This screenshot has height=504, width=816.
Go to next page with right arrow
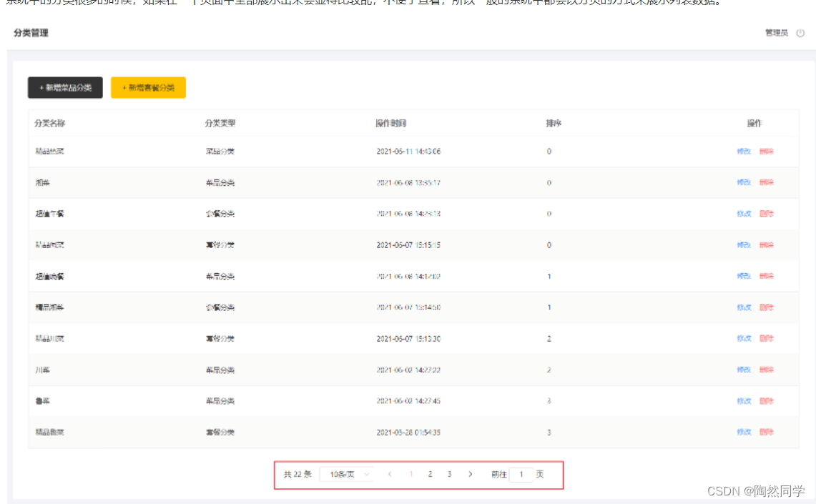[x=471, y=475]
